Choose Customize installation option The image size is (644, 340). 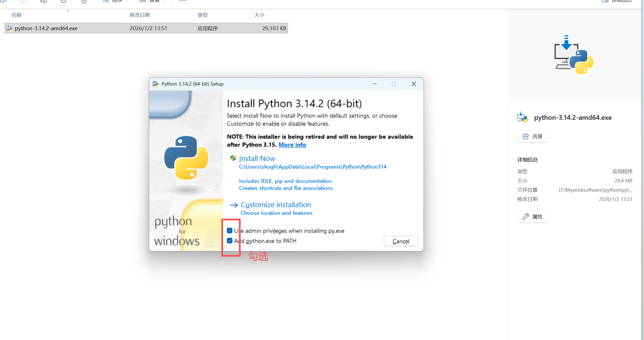coord(276,205)
